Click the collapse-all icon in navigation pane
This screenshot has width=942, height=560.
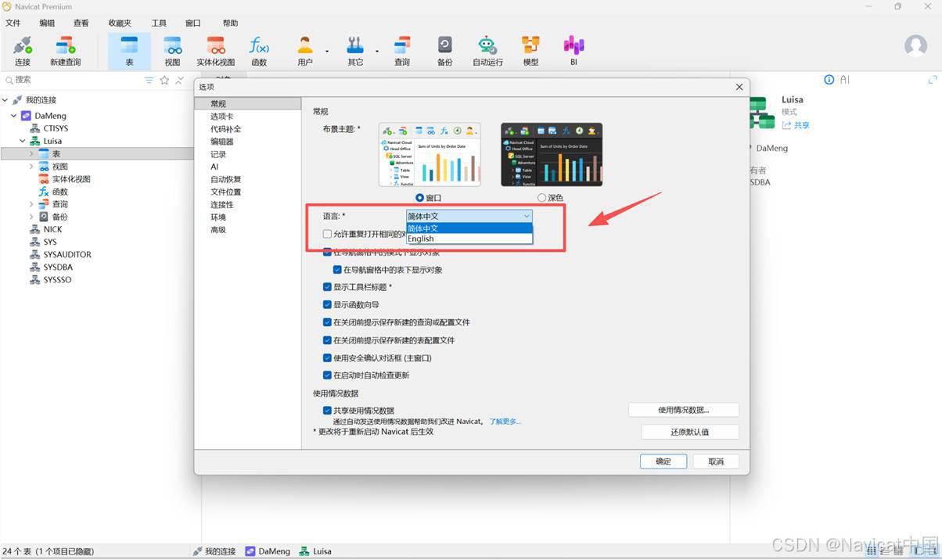point(180,80)
